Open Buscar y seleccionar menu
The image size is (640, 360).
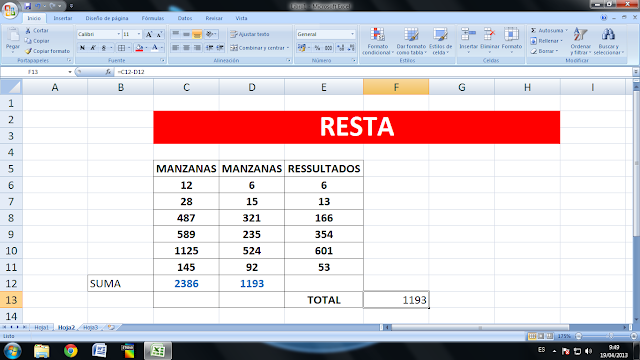pyautogui.click(x=608, y=41)
